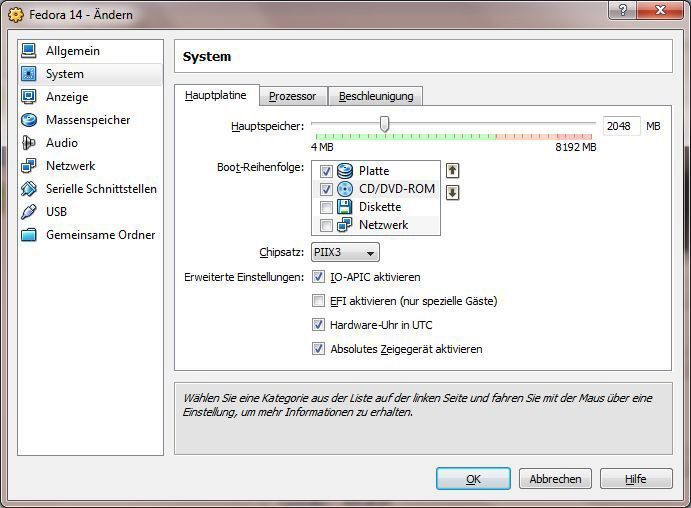Select Anzeige category label

(x=67, y=97)
